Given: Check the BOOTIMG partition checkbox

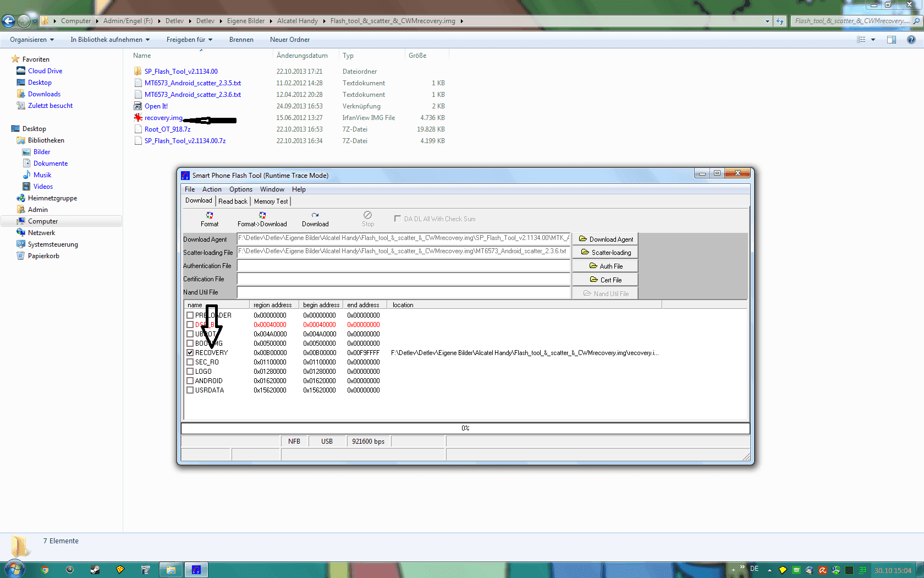Looking at the screenshot, I should [190, 343].
